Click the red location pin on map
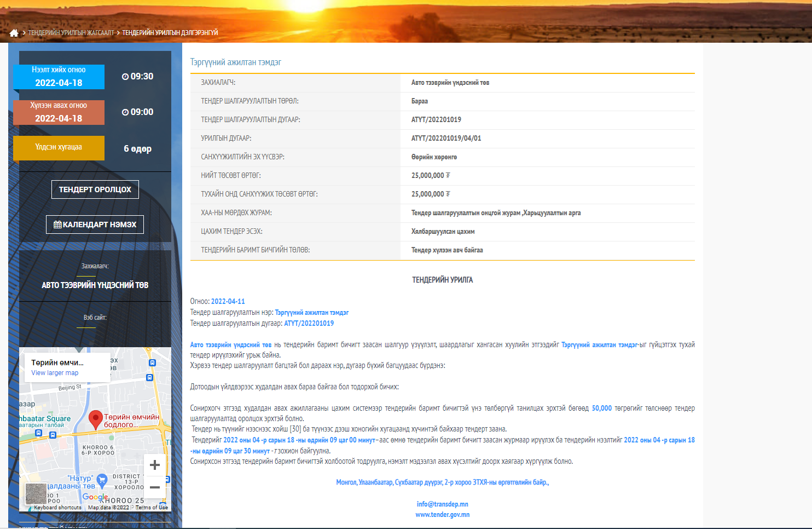 [96, 419]
